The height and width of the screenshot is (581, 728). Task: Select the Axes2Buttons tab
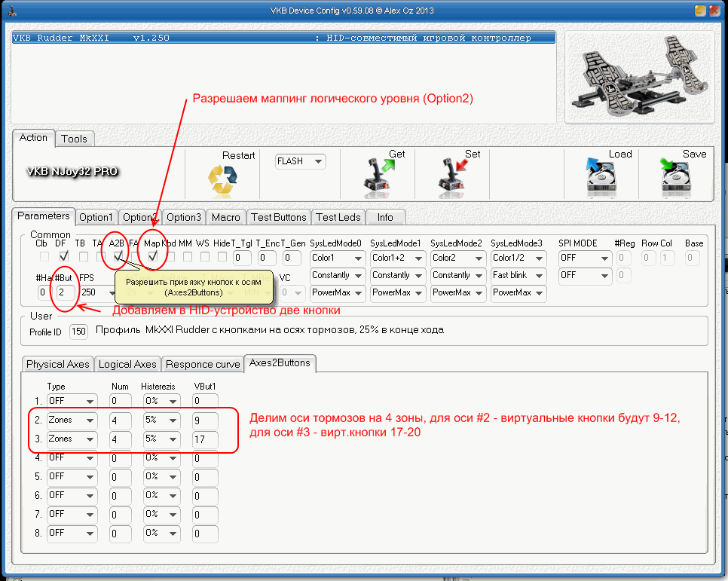tap(280, 362)
